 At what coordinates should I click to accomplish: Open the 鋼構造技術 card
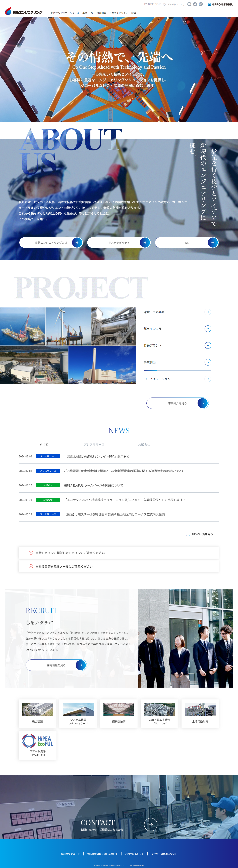coord(119,714)
